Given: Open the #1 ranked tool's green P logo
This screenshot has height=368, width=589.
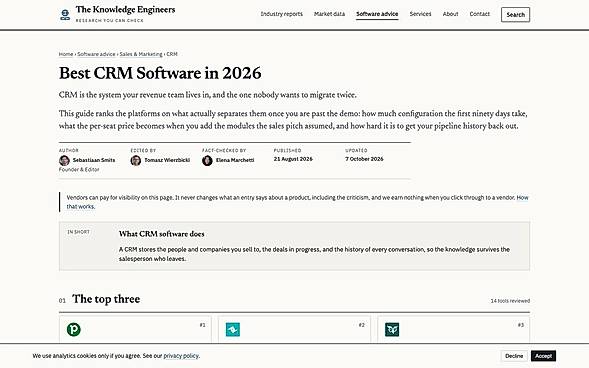Looking at the screenshot, I should pyautogui.click(x=74, y=329).
